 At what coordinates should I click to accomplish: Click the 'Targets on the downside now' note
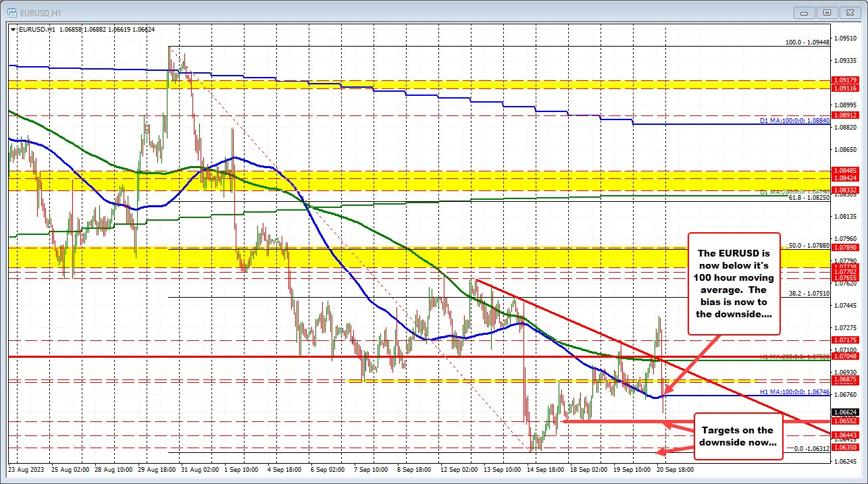(x=738, y=435)
